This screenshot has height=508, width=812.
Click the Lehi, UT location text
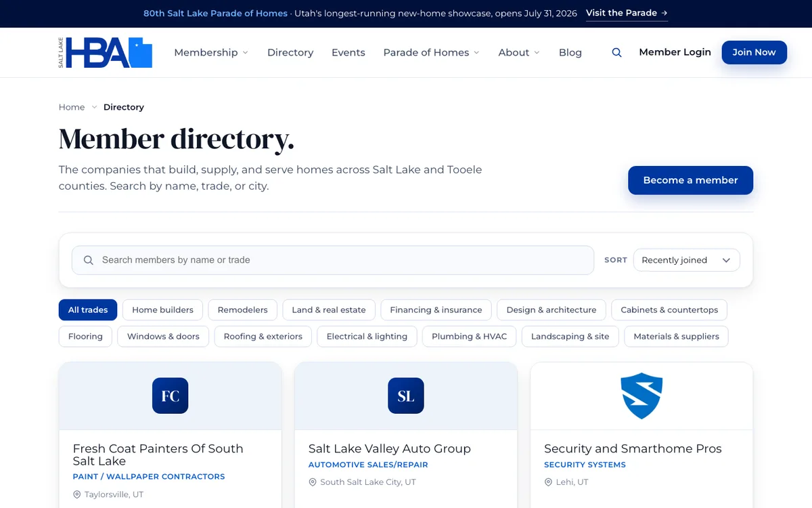573,482
